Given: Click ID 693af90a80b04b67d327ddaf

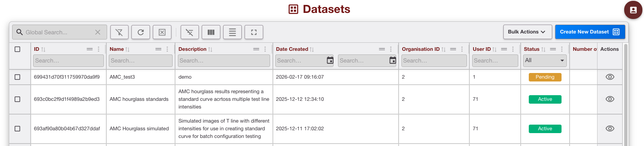Looking at the screenshot, I should (67, 129).
